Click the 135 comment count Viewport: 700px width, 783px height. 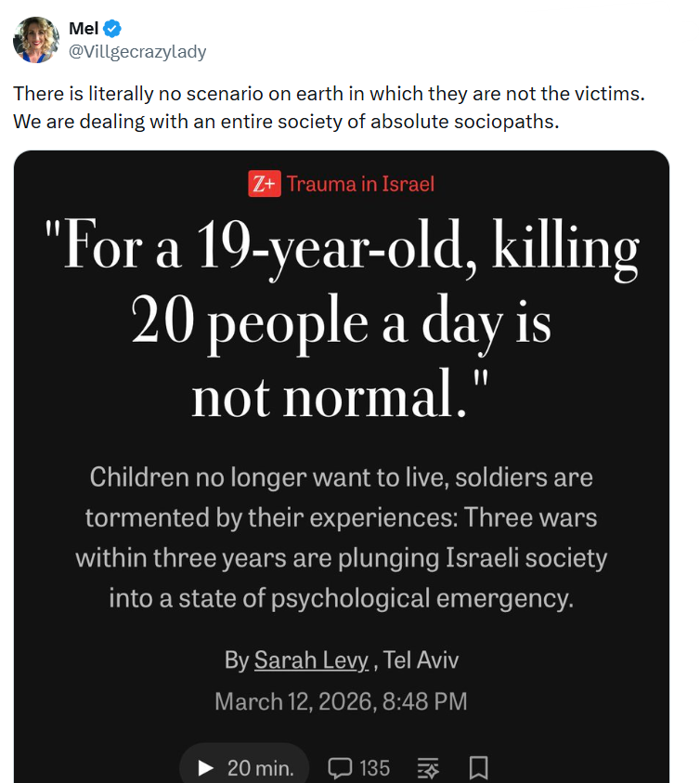point(374,768)
